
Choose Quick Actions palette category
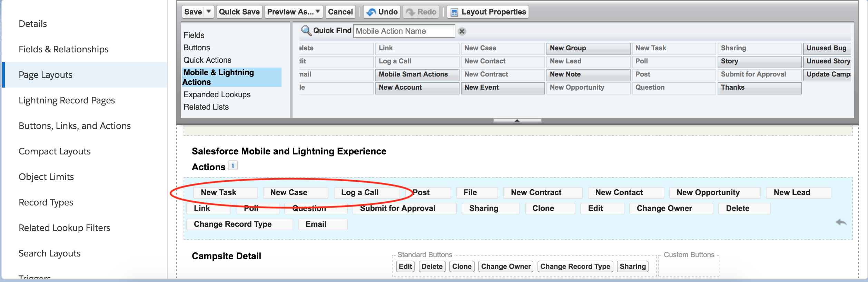(x=207, y=60)
